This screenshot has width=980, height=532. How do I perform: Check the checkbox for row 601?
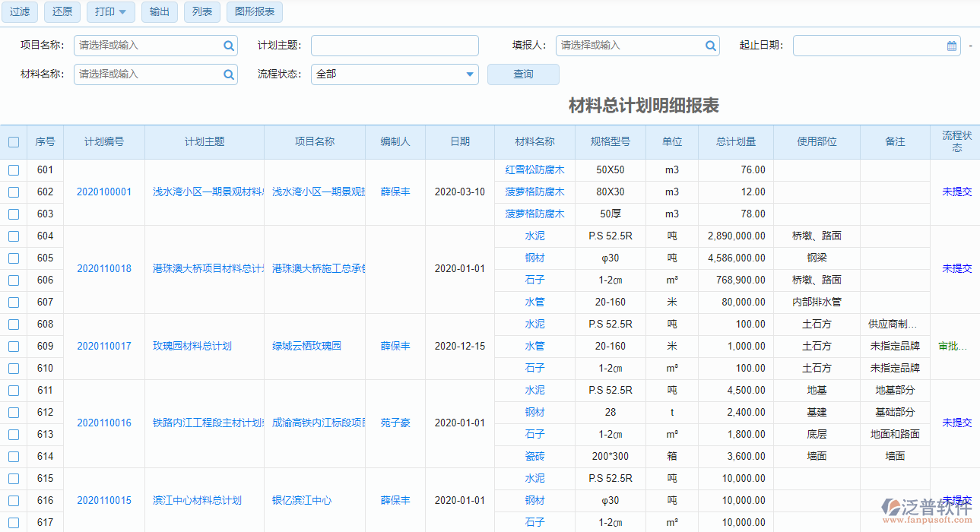[x=12, y=169]
